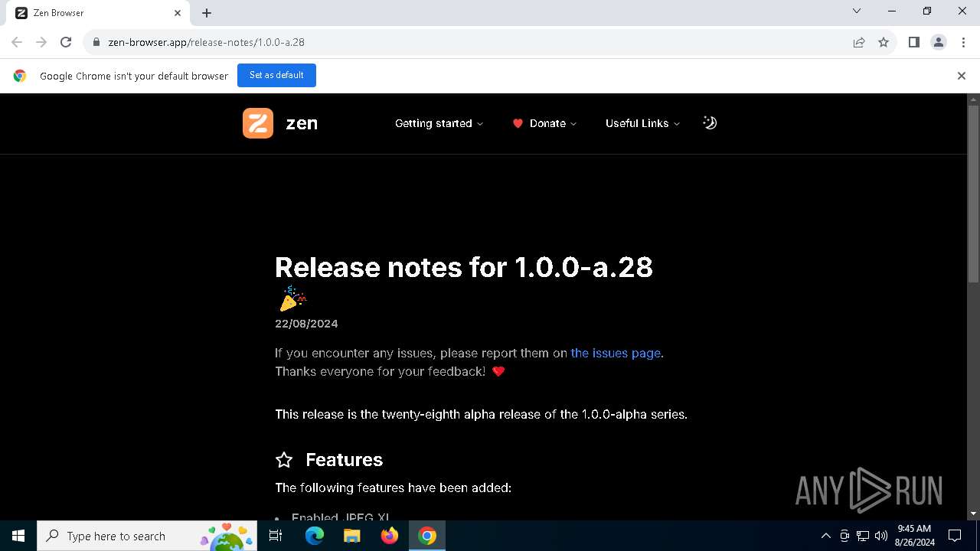
Task: Open Windows Start menu
Action: tap(18, 536)
